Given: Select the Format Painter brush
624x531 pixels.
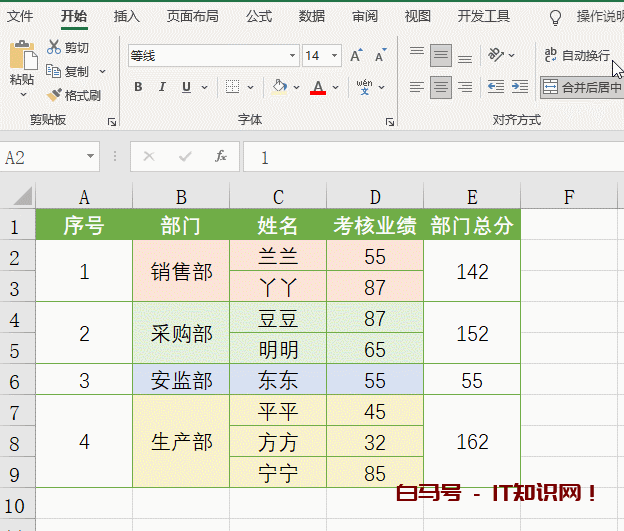Looking at the screenshot, I should 54,95.
